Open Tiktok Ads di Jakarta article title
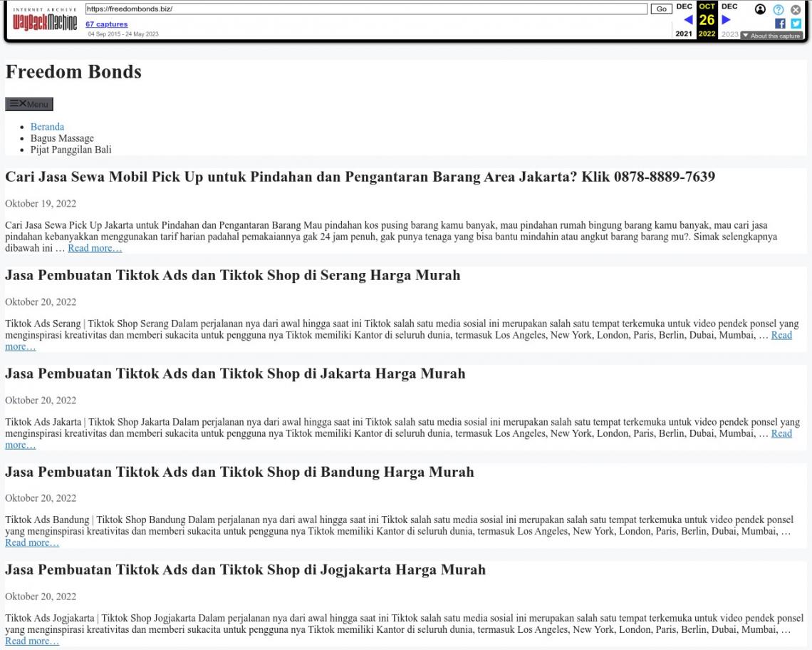812x650 pixels. pyautogui.click(x=235, y=373)
